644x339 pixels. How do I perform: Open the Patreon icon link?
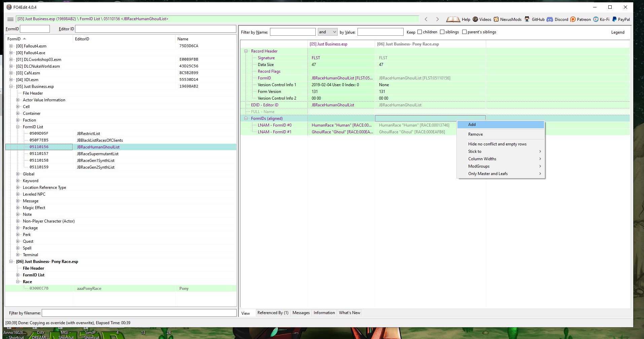[573, 19]
